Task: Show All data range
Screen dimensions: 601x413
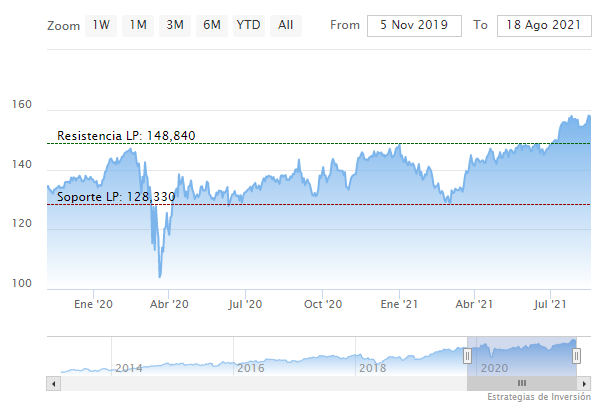Action: tap(286, 24)
